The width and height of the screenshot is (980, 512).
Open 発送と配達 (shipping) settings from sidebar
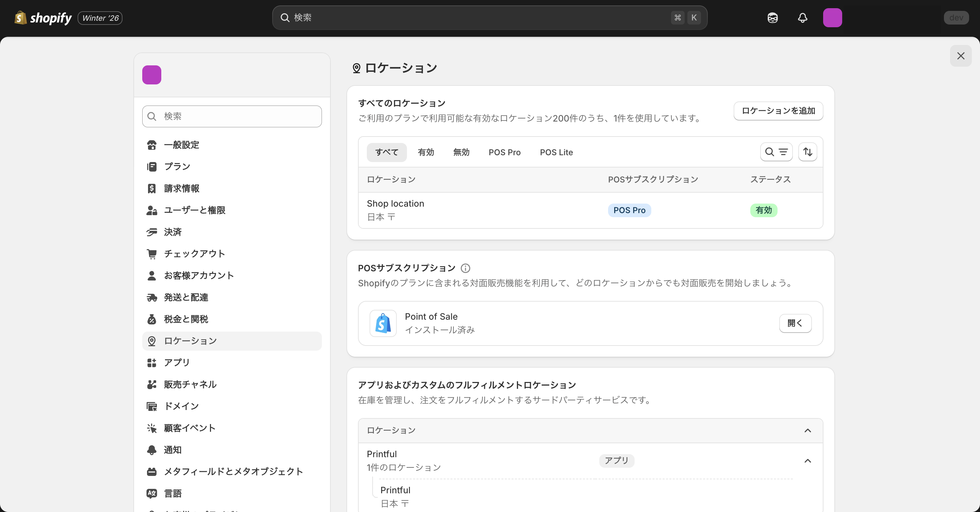tap(186, 297)
